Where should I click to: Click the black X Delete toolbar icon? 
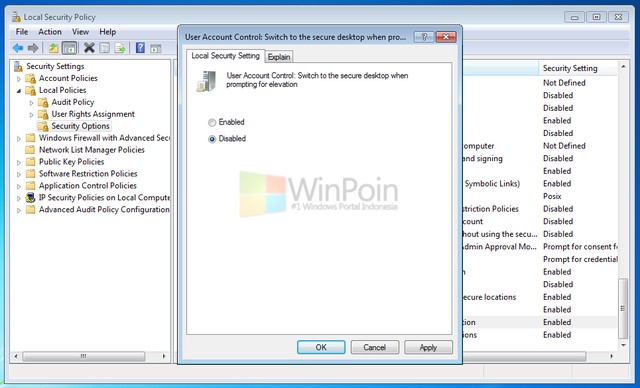pos(89,48)
